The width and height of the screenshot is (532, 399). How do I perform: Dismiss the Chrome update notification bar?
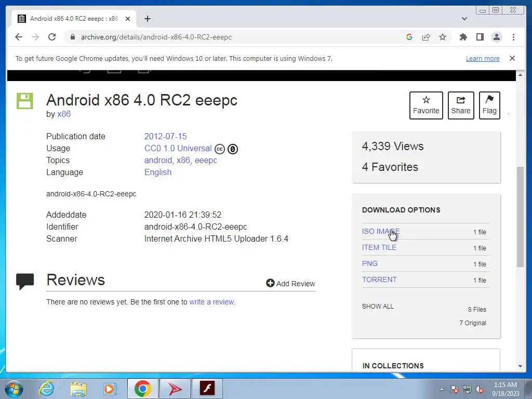512,58
